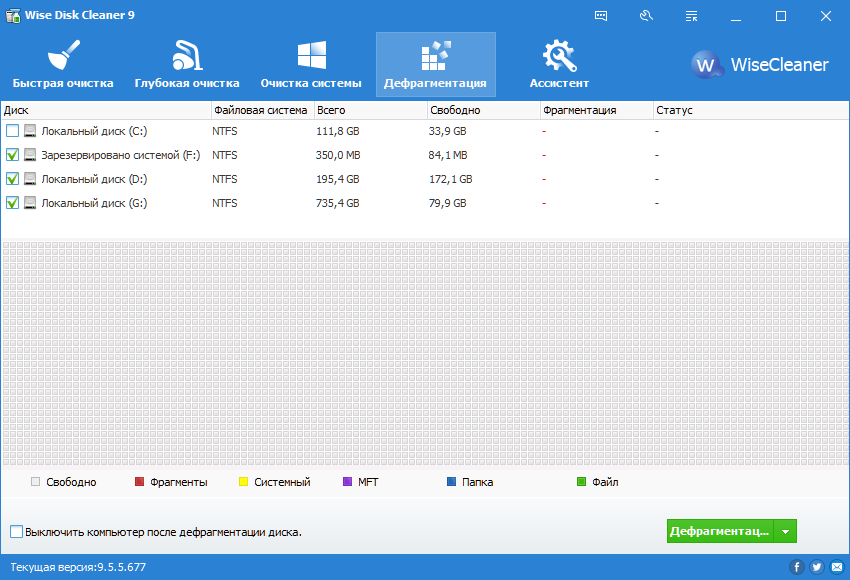Select the Локальный диск (G:) row label
850x580 pixels.
(94, 203)
